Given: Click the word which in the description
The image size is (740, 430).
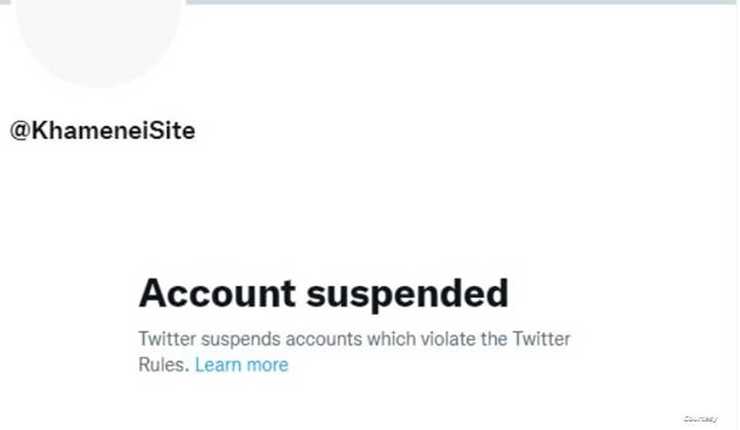Looking at the screenshot, I should click(x=391, y=339).
